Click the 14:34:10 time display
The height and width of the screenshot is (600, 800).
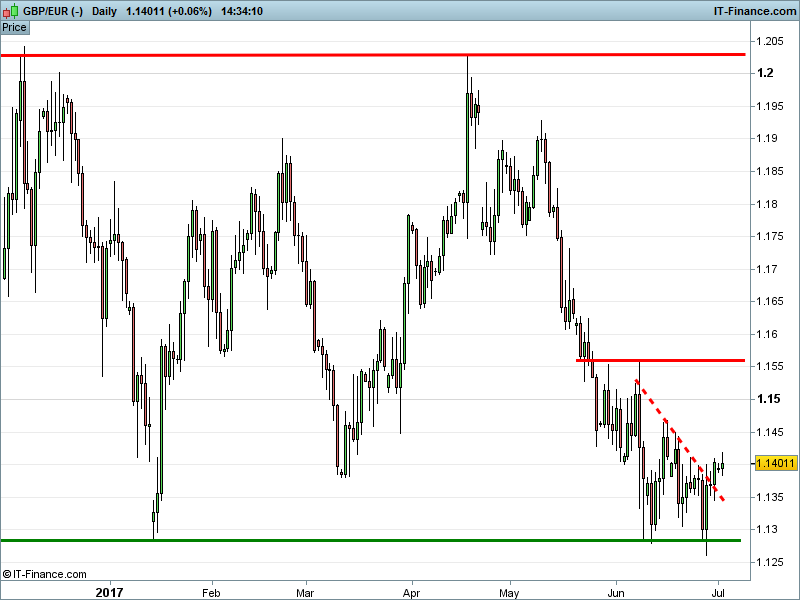(242, 11)
